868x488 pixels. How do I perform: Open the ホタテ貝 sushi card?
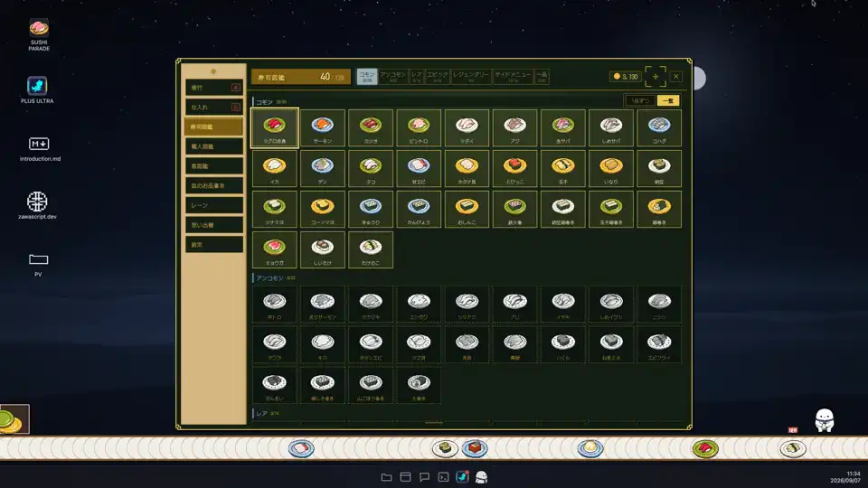tap(467, 168)
